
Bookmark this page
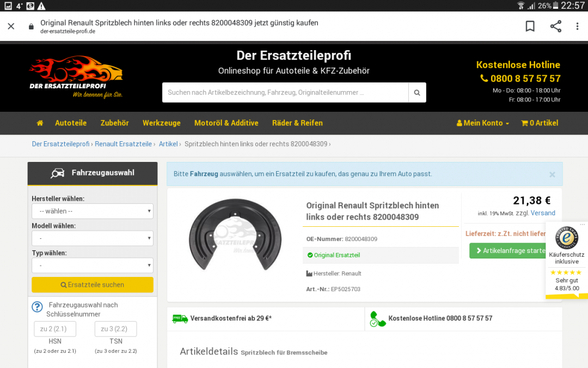point(530,26)
